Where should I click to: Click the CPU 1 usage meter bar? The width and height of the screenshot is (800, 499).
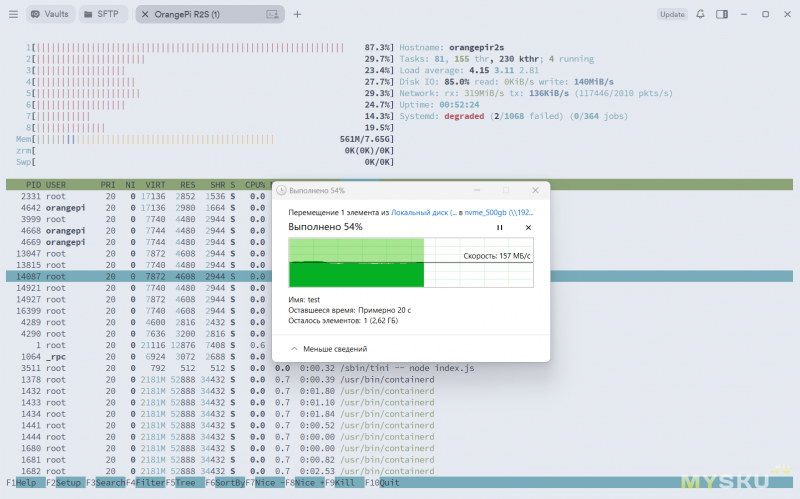point(210,47)
